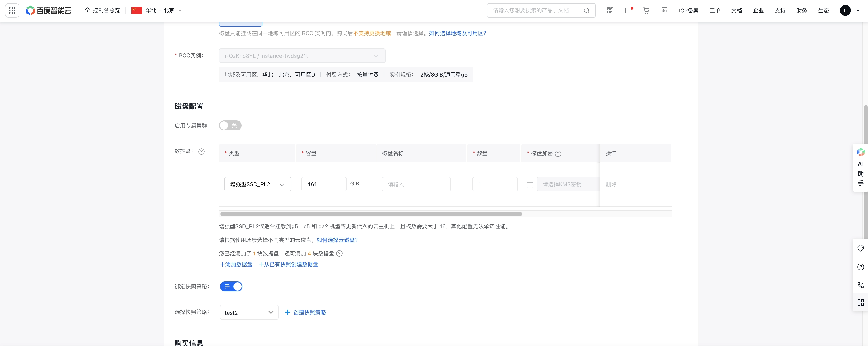868x346 pixels.
Task: Click the feedback heart icon in sidebar
Action: coord(861,249)
